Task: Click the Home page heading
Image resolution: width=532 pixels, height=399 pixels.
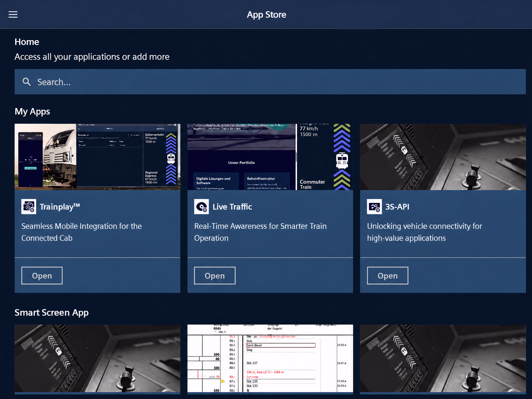Action: point(27,42)
